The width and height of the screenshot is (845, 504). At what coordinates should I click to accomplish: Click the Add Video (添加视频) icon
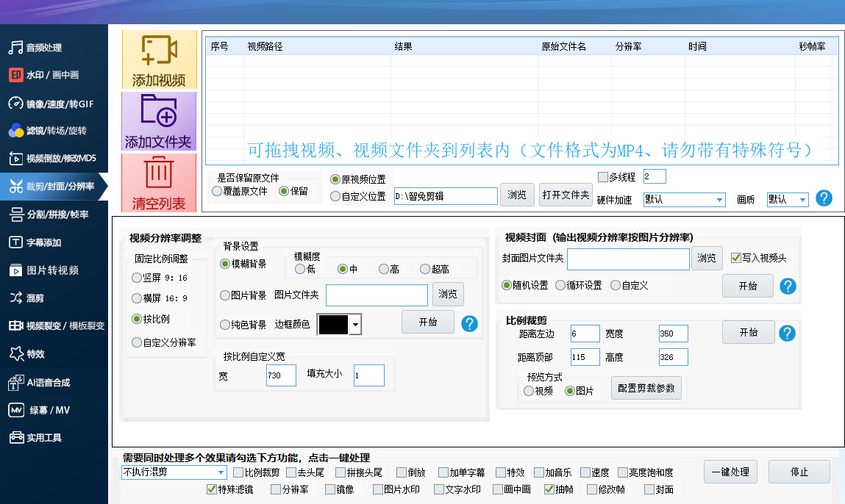(159, 51)
